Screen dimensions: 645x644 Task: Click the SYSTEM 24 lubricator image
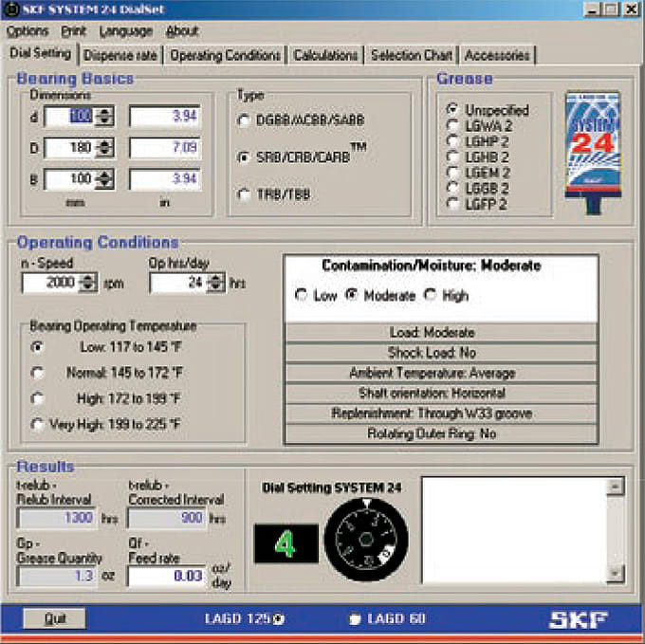pyautogui.click(x=593, y=152)
